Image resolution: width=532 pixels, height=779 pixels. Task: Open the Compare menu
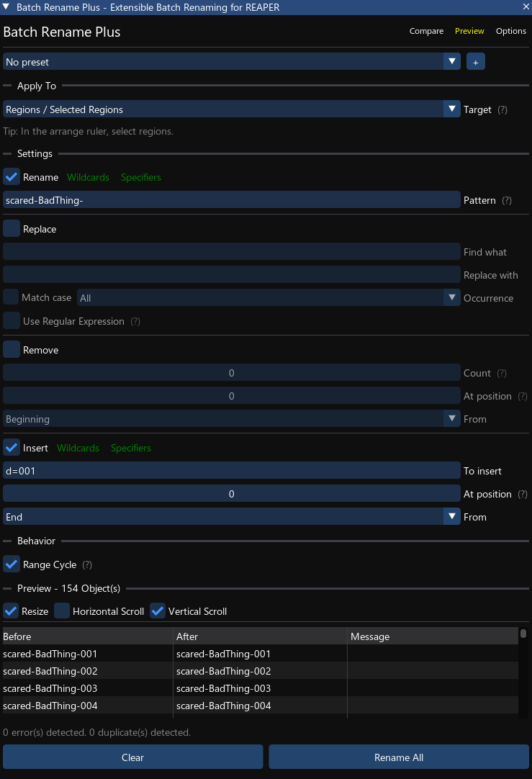426,31
